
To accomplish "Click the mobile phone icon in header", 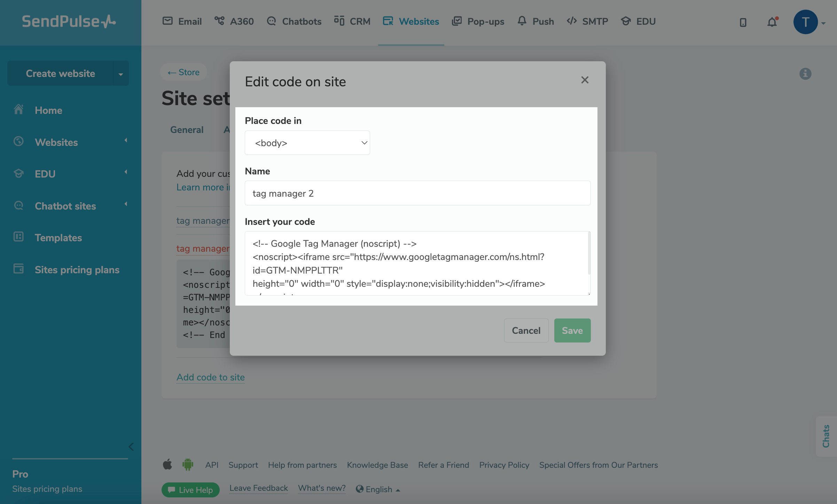I will (x=743, y=23).
